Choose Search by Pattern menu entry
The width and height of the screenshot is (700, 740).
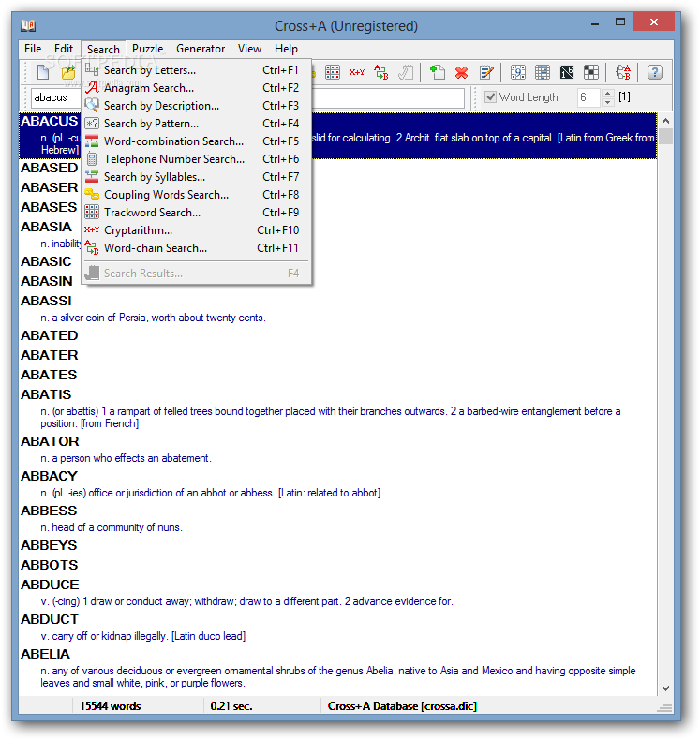click(x=197, y=124)
